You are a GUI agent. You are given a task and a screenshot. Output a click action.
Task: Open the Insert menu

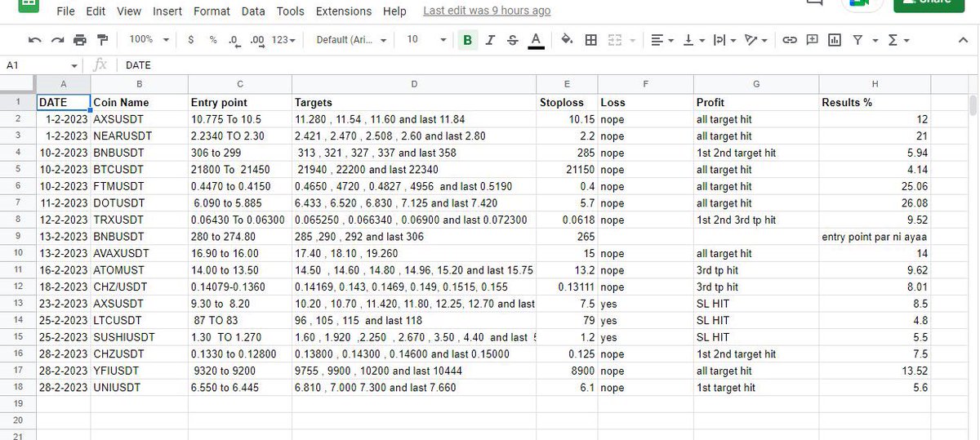click(x=168, y=11)
